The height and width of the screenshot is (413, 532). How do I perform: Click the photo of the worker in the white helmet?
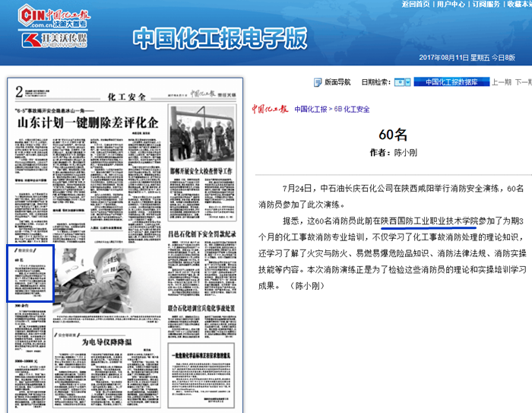[108, 281]
